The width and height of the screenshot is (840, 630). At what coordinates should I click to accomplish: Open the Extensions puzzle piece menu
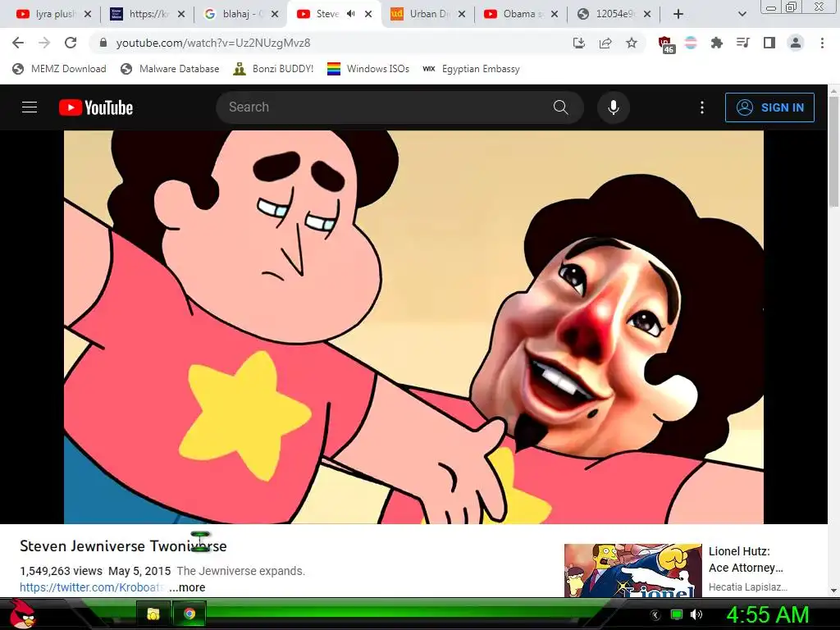coord(717,43)
